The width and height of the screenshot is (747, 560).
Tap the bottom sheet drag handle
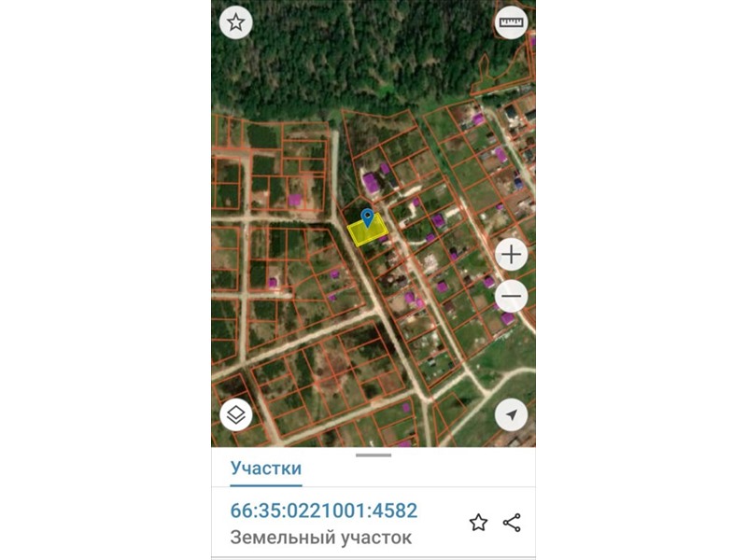pyautogui.click(x=373, y=455)
